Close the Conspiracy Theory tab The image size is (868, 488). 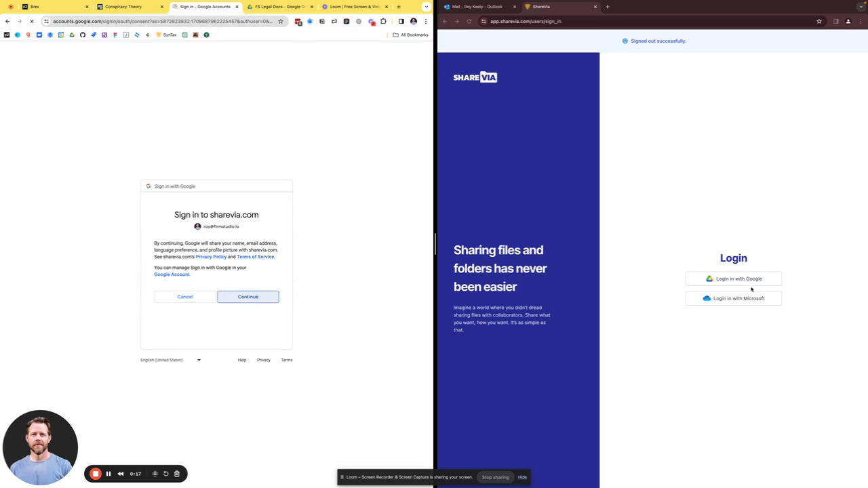point(161,7)
